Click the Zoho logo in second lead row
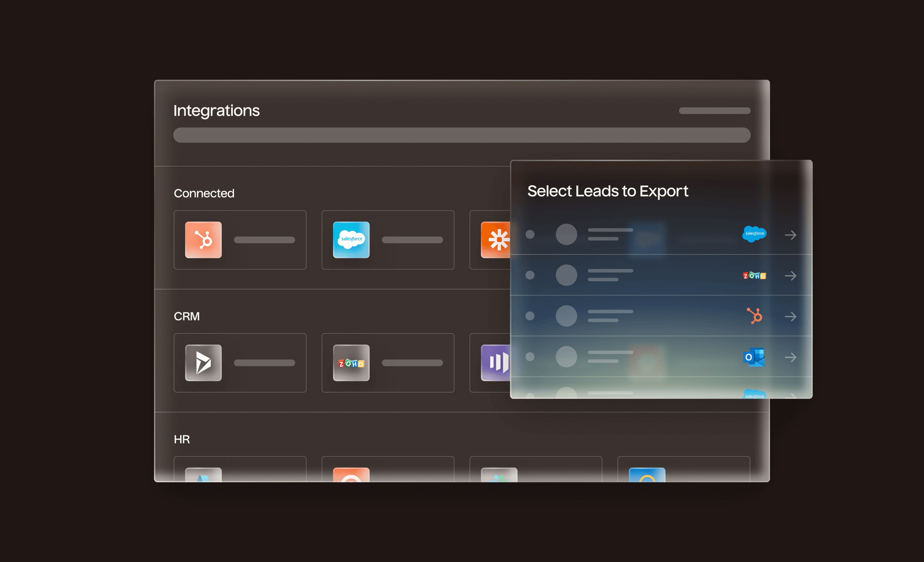Screen dimensions: 924x562 (754, 276)
